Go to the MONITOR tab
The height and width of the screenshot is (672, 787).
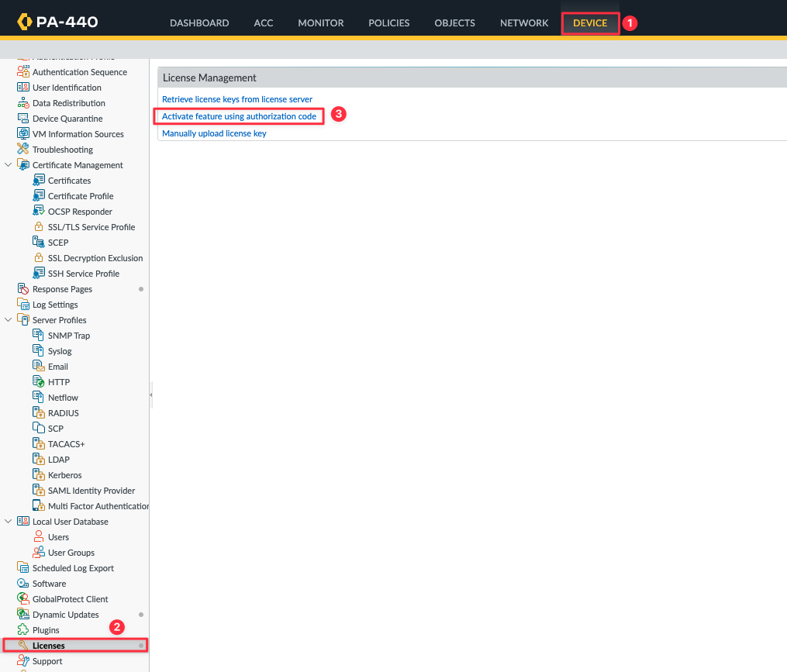tap(321, 23)
